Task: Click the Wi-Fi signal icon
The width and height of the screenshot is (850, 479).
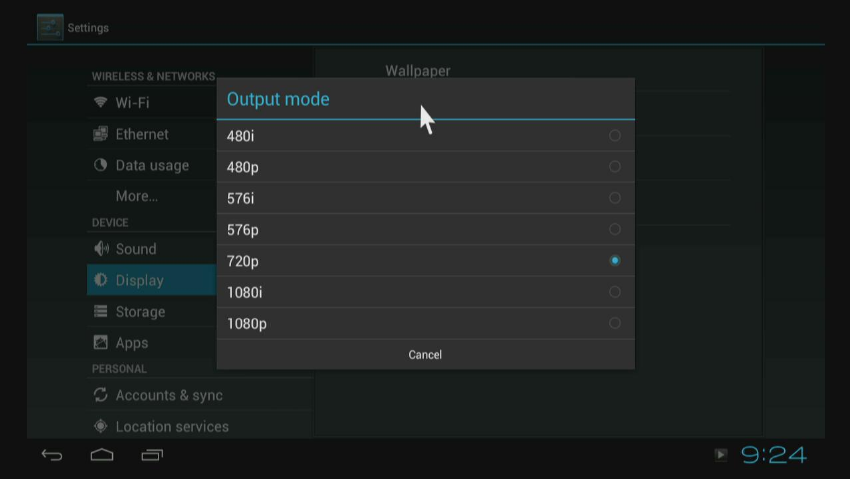Action: [x=100, y=102]
